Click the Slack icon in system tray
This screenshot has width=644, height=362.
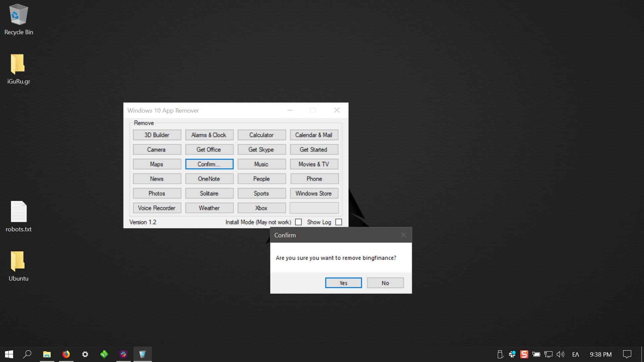click(x=512, y=354)
